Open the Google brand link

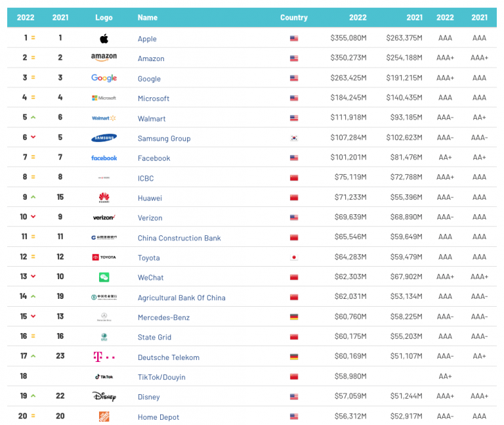(x=149, y=79)
